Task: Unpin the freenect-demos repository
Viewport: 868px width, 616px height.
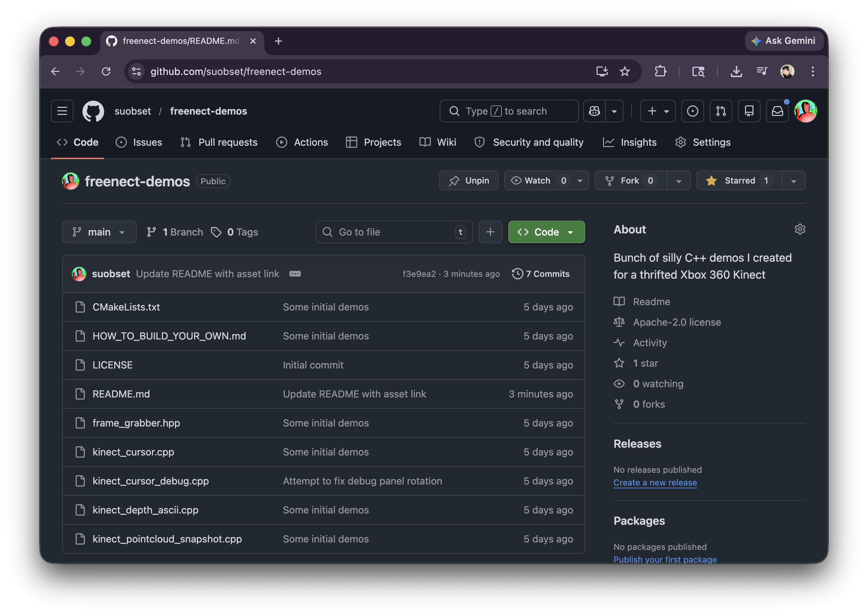Action: (469, 181)
